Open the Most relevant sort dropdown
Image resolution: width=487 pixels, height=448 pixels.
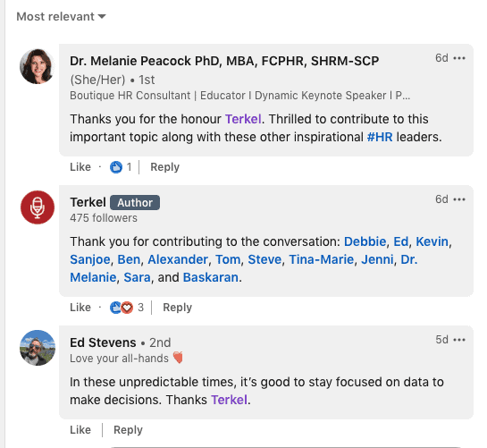[61, 16]
